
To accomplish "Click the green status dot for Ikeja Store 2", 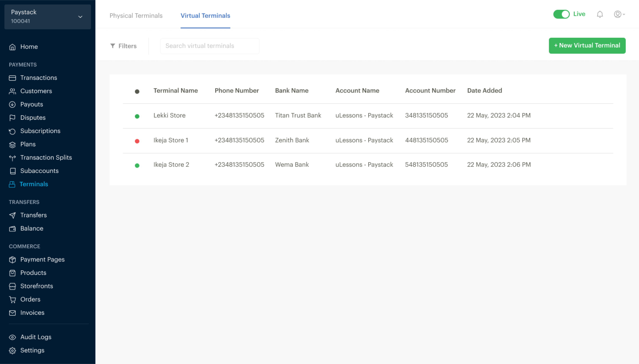I will pyautogui.click(x=137, y=165).
